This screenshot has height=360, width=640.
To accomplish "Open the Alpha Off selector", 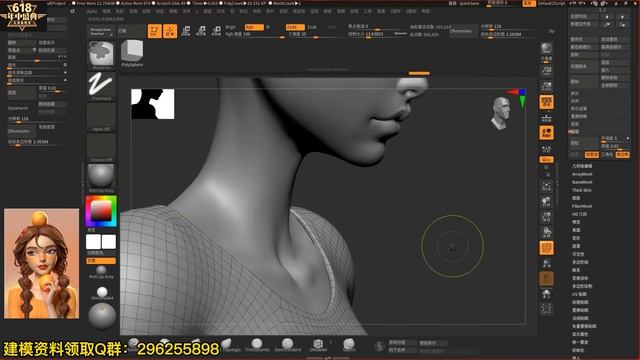I will coord(101,117).
